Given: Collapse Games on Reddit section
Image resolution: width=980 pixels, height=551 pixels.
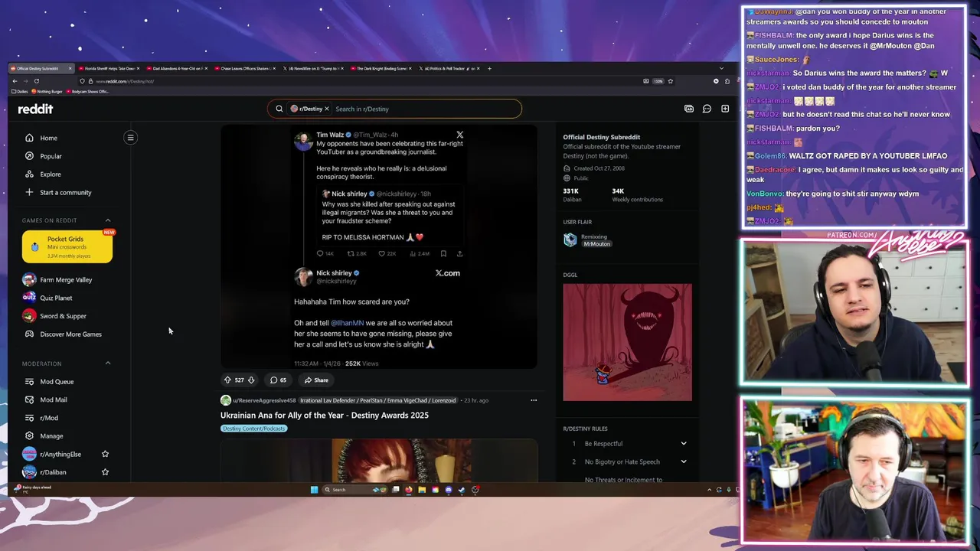Looking at the screenshot, I should tap(107, 220).
